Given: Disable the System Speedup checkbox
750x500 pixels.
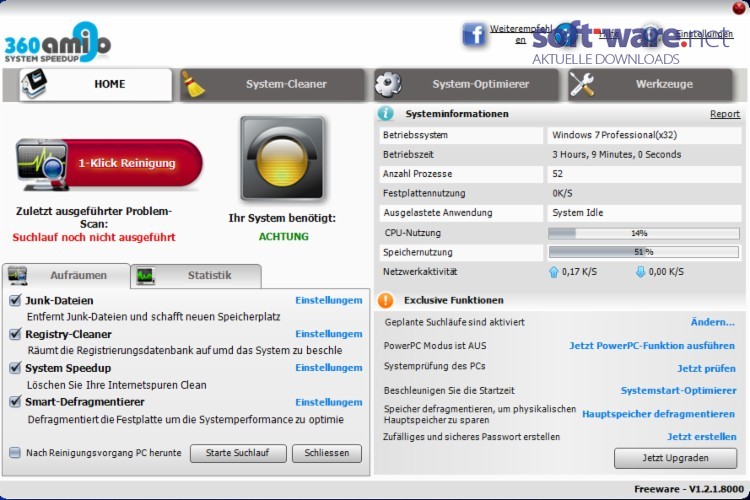Looking at the screenshot, I should 15,367.
